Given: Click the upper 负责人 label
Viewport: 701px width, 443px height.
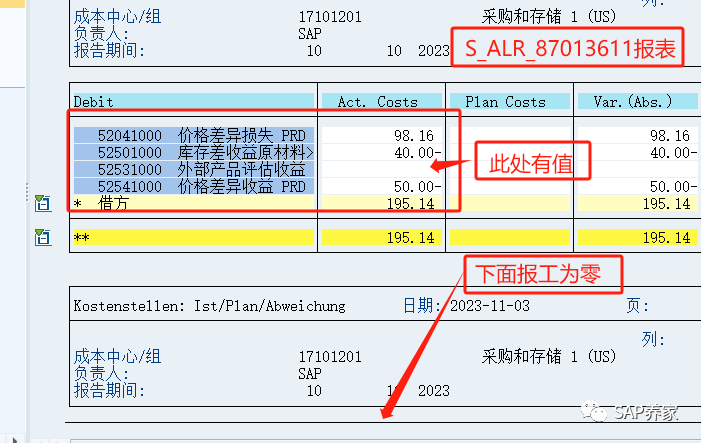Looking at the screenshot, I should pyautogui.click(x=101, y=34).
